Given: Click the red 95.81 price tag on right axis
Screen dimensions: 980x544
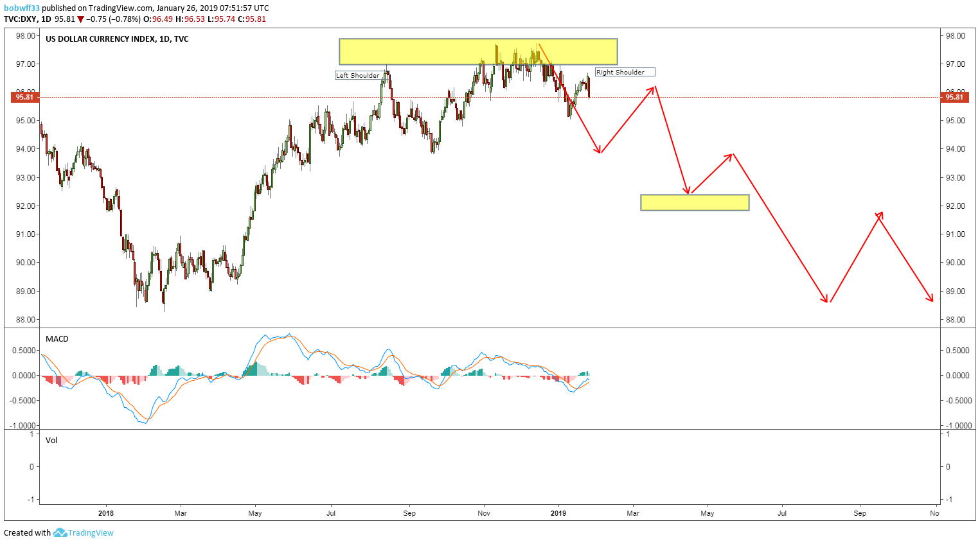Looking at the screenshot, I should coord(955,97).
